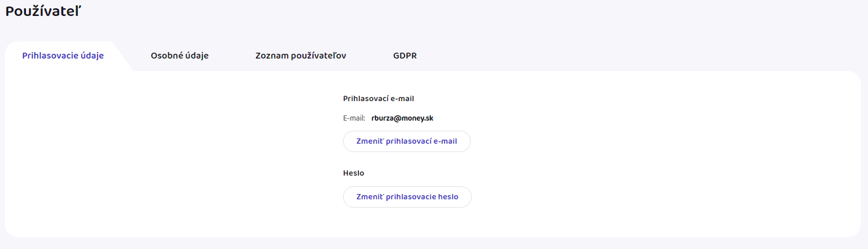The width and height of the screenshot is (868, 249).
Task: Switch to Zoznam používateľov tab
Action: click(x=301, y=56)
